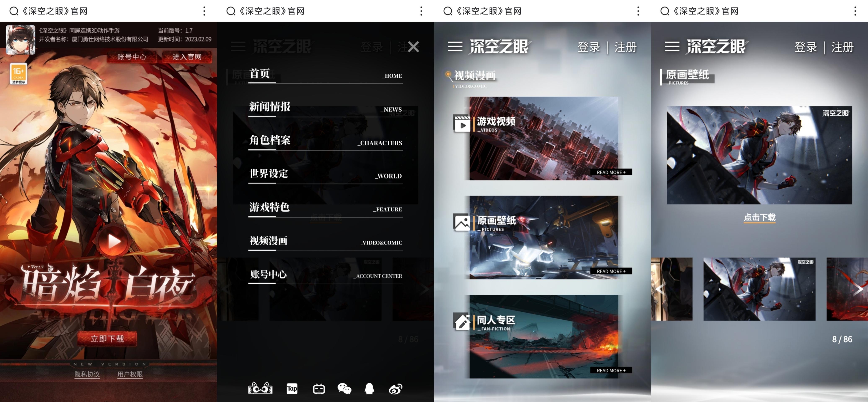Open the QQ penguin icon
The width and height of the screenshot is (868, 402).
click(x=369, y=389)
